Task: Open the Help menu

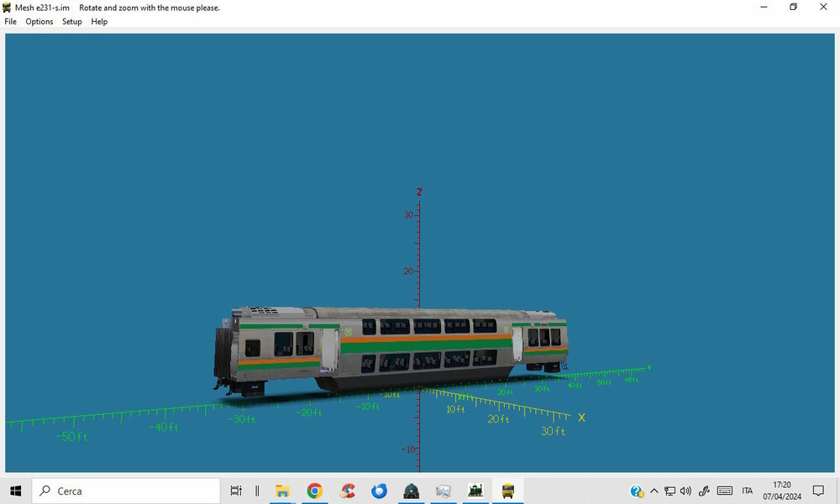Action: [99, 22]
